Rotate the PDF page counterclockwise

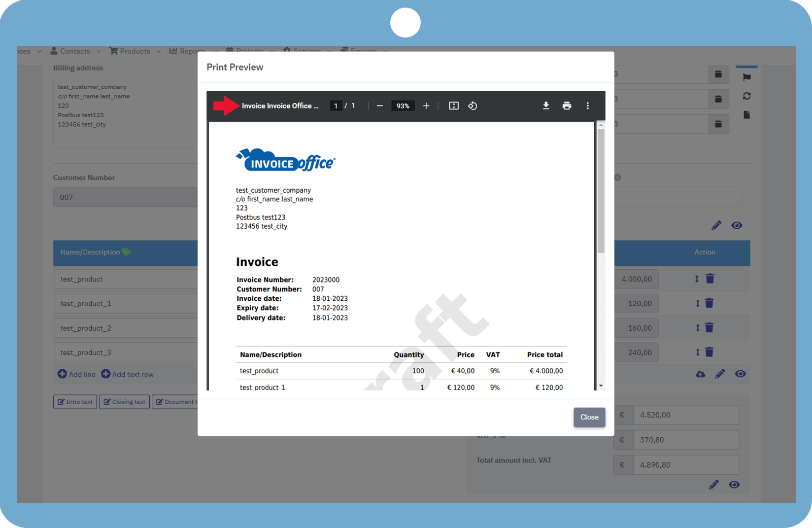(472, 105)
